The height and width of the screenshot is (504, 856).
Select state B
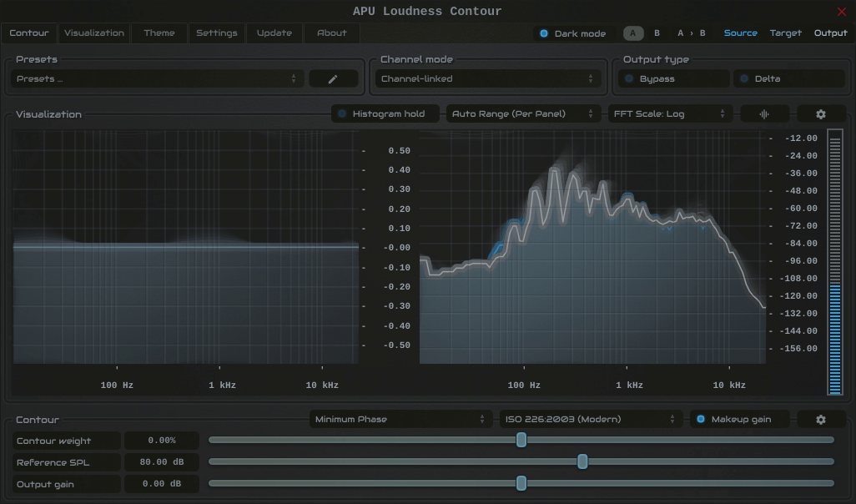click(657, 33)
